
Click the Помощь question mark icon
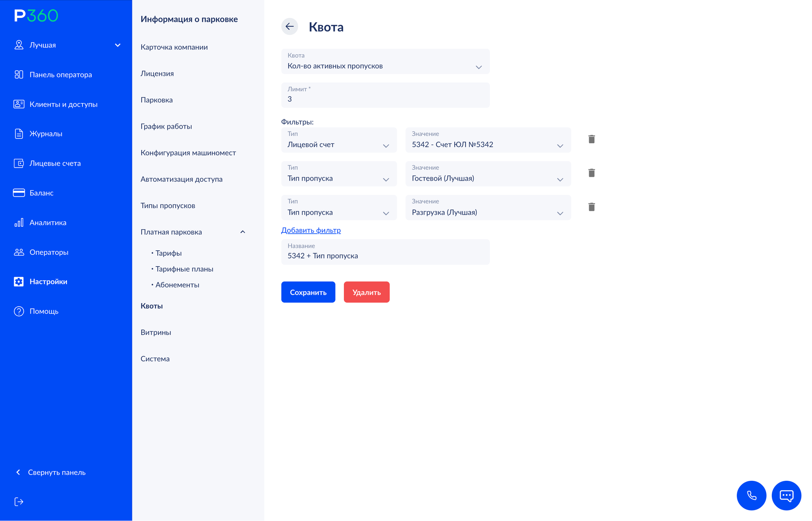pyautogui.click(x=19, y=311)
